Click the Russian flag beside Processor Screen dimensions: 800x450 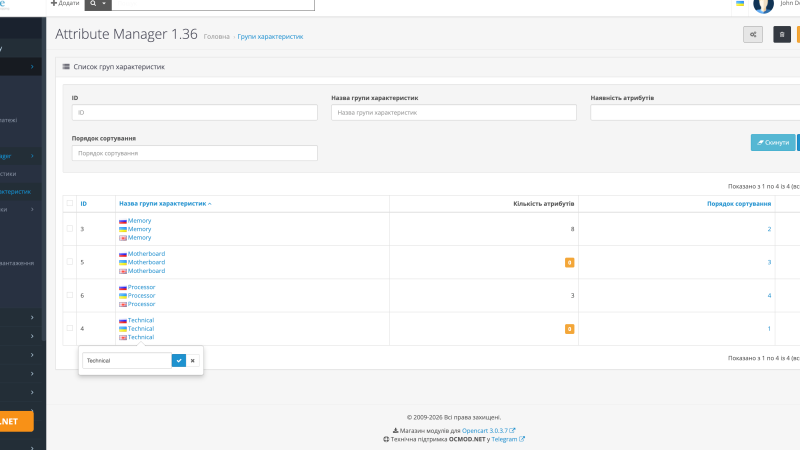122,287
